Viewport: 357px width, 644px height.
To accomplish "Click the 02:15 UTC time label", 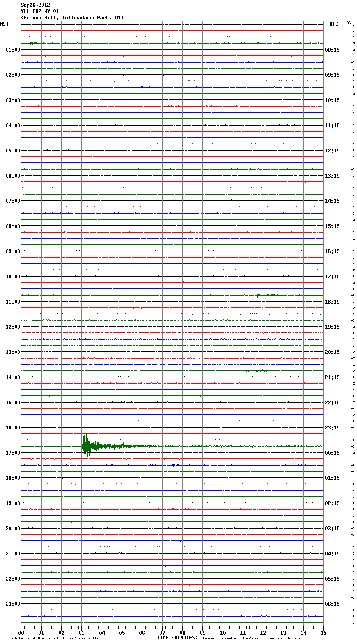I will click(x=332, y=503).
